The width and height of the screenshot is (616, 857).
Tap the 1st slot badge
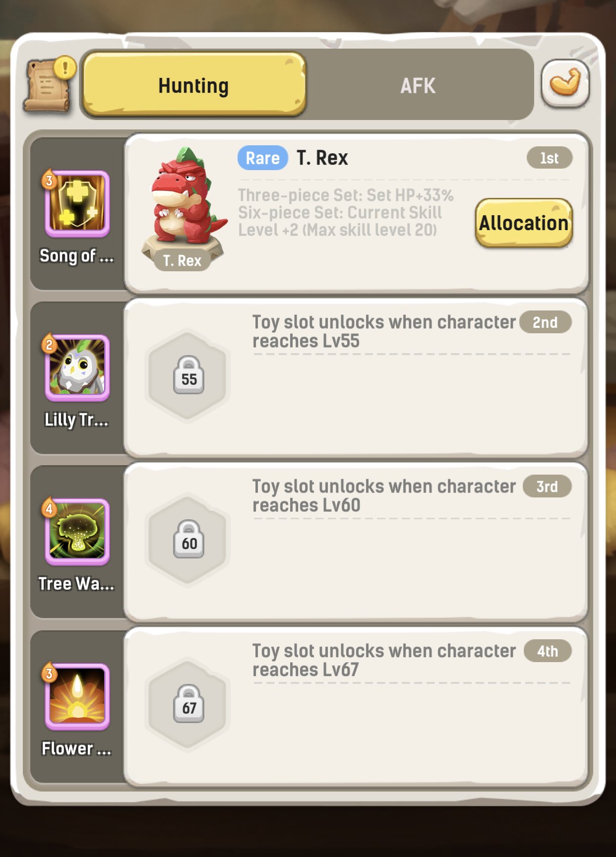click(550, 158)
